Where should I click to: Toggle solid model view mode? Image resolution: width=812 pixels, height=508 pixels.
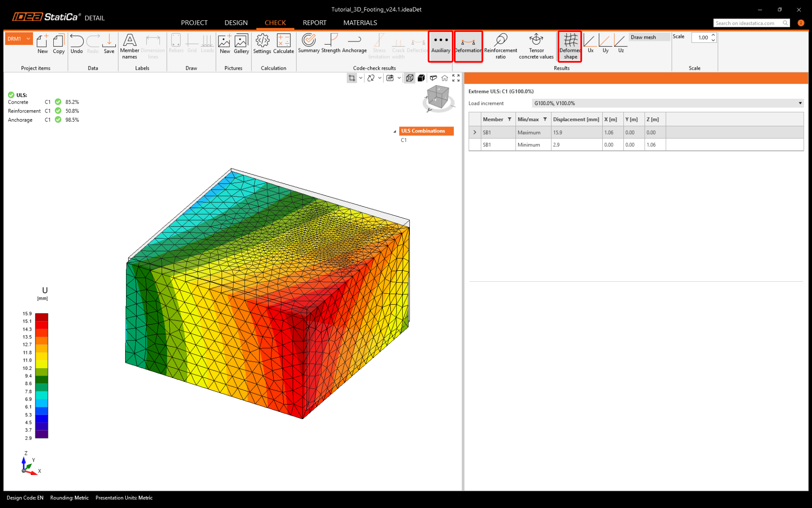coord(421,78)
